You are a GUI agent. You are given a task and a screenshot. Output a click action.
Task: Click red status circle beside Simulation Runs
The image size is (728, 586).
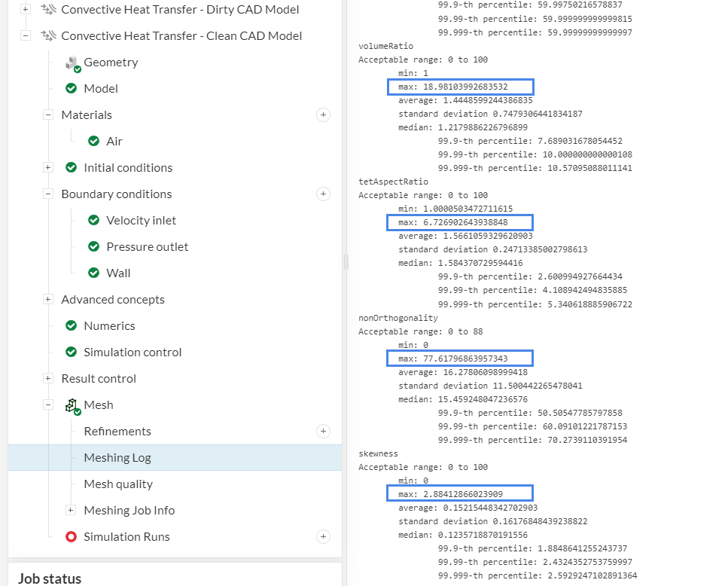[x=71, y=536]
